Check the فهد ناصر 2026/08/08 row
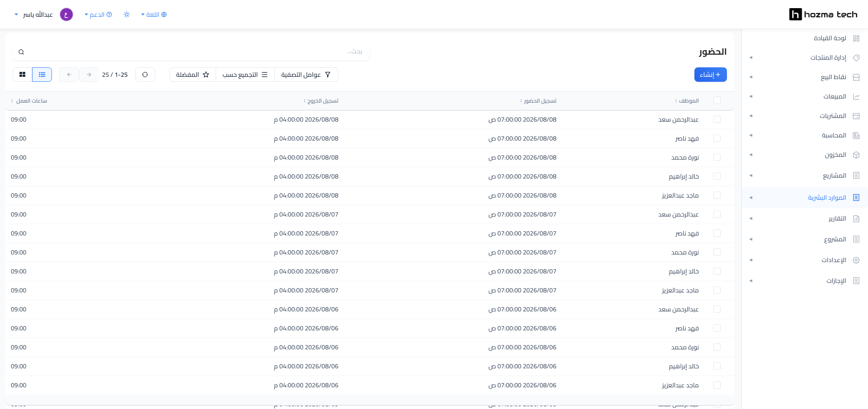The image size is (868, 409). [717, 138]
